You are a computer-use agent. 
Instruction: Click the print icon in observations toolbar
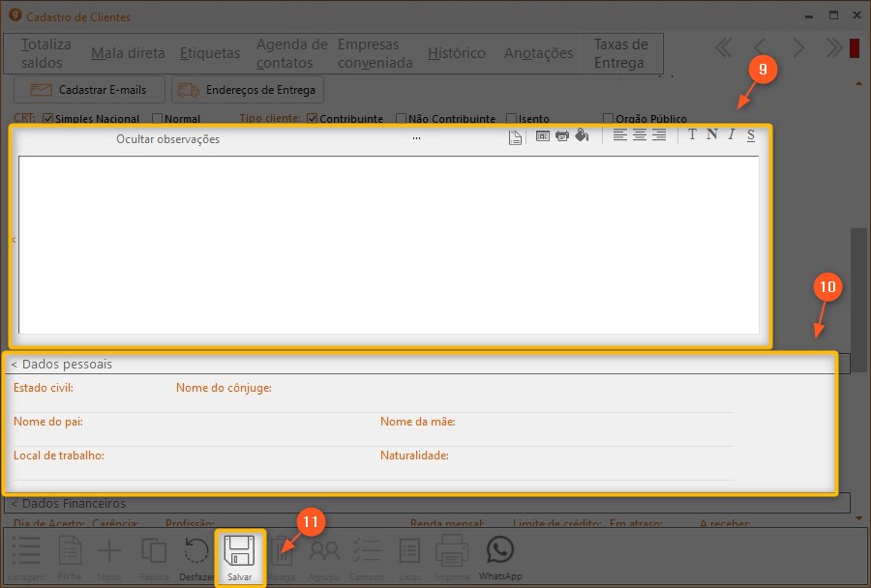tap(561, 136)
